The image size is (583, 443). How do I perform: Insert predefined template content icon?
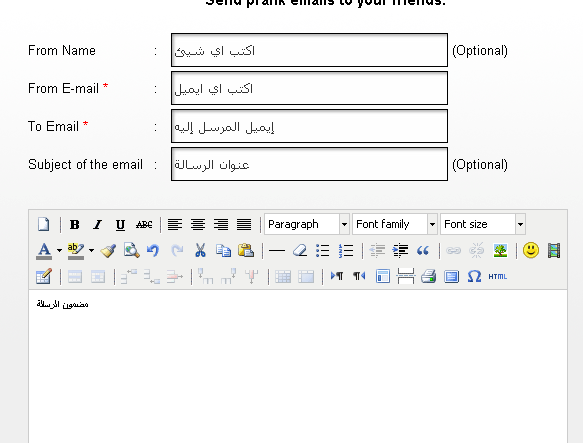(x=383, y=276)
